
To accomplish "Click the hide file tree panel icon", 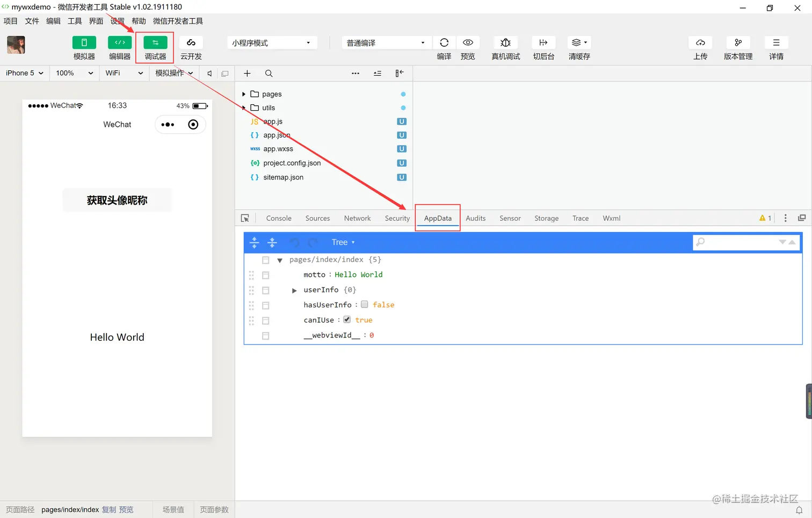I will pos(400,74).
